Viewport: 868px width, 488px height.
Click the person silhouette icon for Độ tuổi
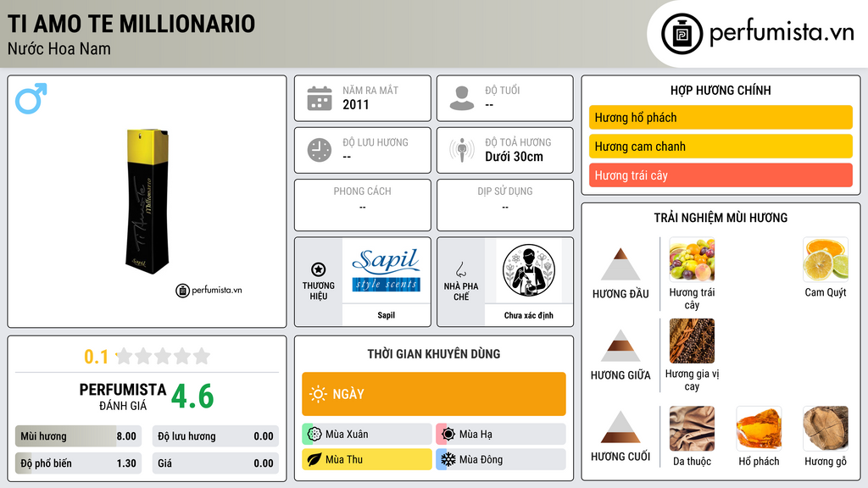click(462, 98)
